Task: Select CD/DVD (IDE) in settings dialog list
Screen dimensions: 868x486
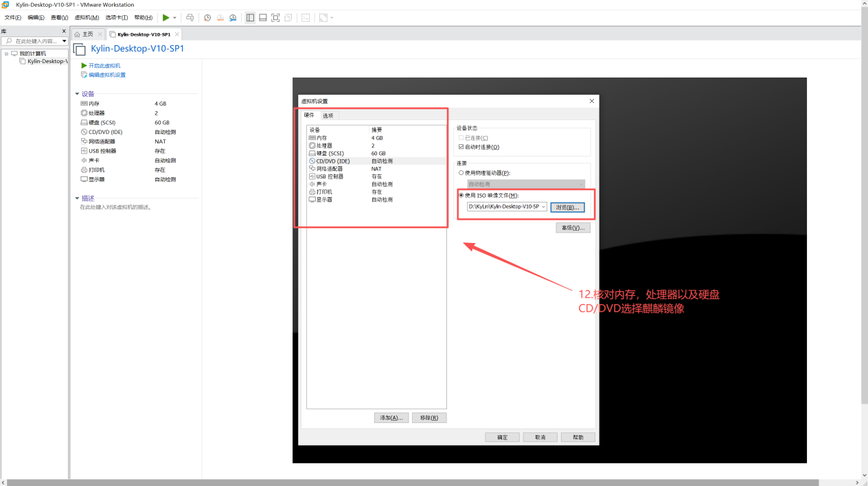Action: point(376,161)
